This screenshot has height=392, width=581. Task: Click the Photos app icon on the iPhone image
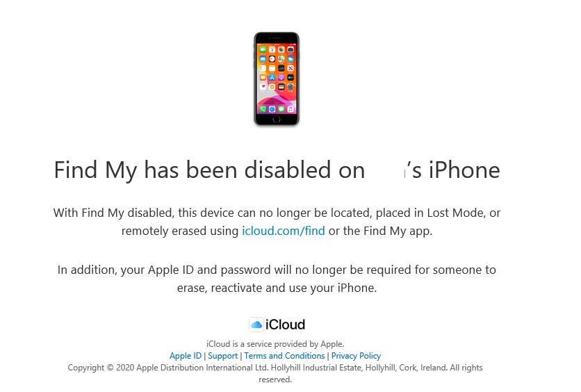point(281,49)
